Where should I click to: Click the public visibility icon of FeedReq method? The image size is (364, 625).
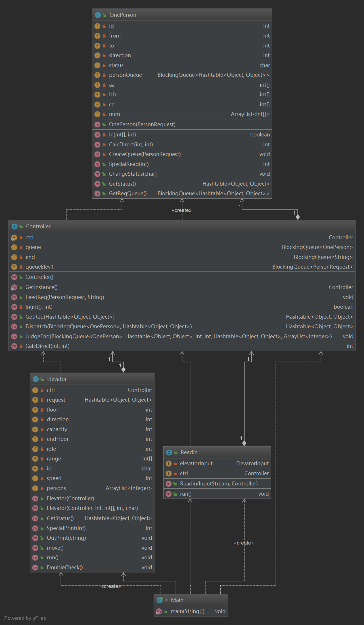[21, 297]
